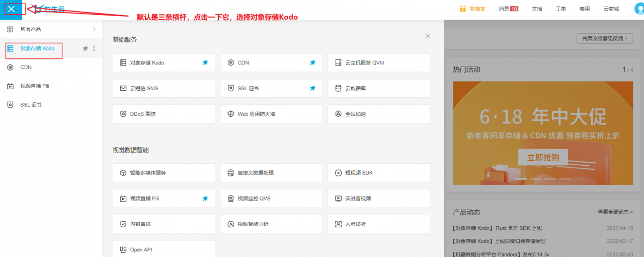
Task: Click the 云短信 SMS envelope icon
Action: point(123,88)
